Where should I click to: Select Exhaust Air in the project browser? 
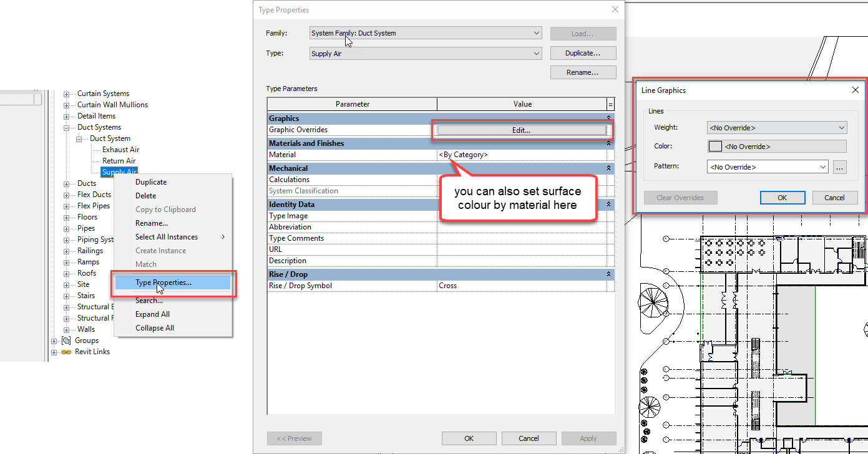click(x=120, y=149)
